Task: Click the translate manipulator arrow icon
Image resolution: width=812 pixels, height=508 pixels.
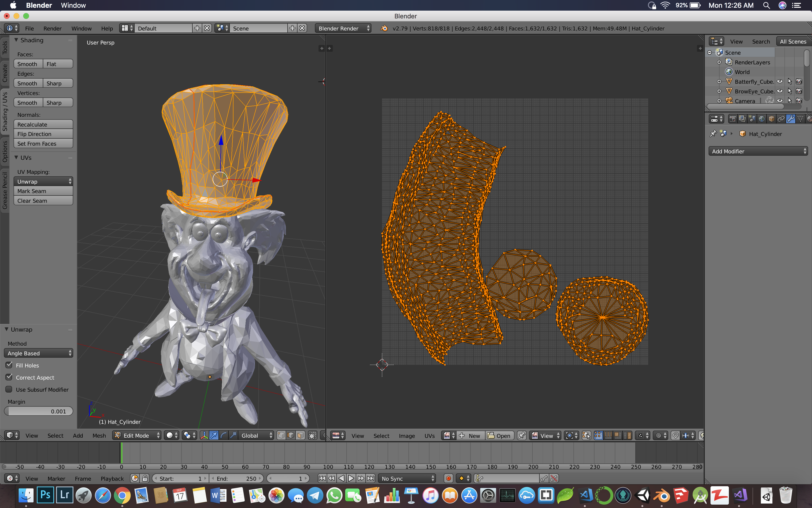Action: point(214,435)
